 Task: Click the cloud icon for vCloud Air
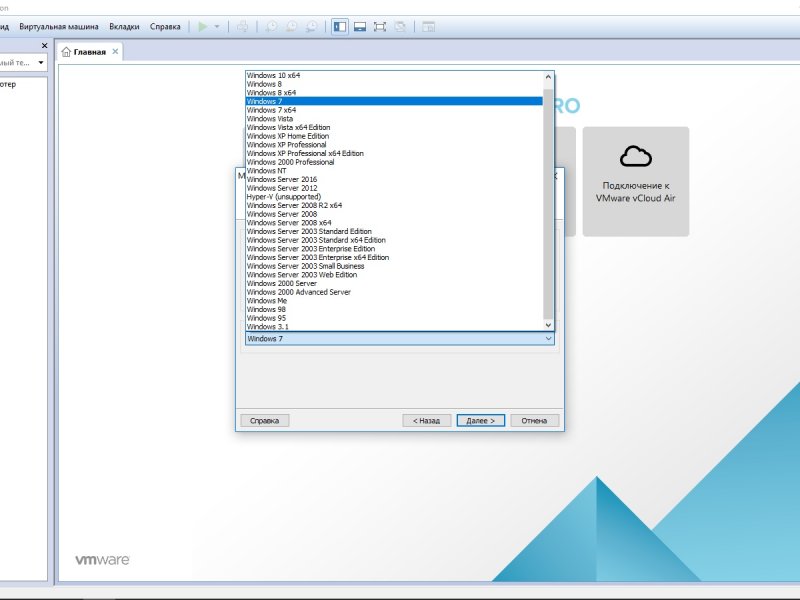coord(636,157)
